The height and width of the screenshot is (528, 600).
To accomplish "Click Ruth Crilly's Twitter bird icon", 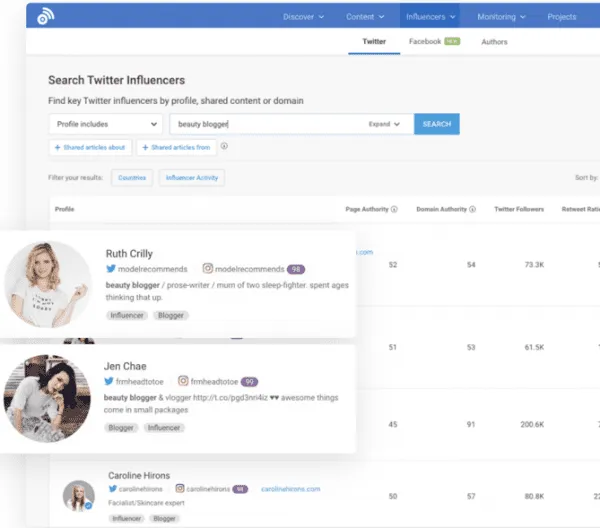I will tap(111, 269).
